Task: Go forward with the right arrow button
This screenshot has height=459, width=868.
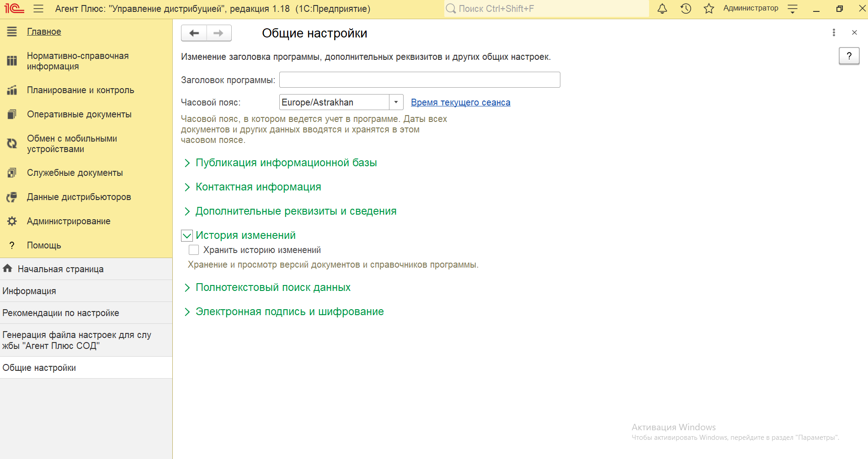Action: 219,33
